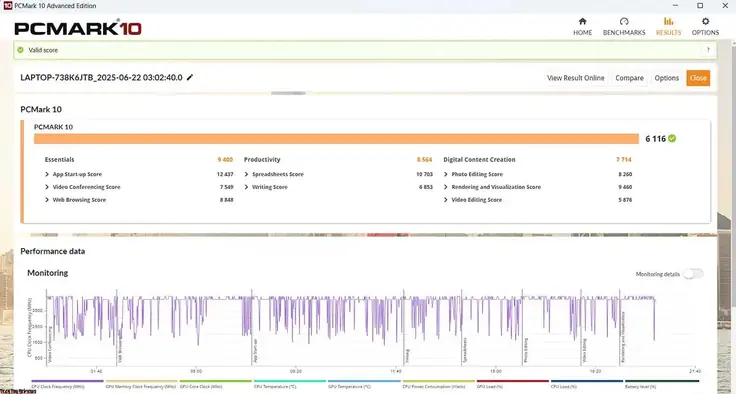The width and height of the screenshot is (736, 394).
Task: Click the Productivity heading
Action: tap(262, 160)
